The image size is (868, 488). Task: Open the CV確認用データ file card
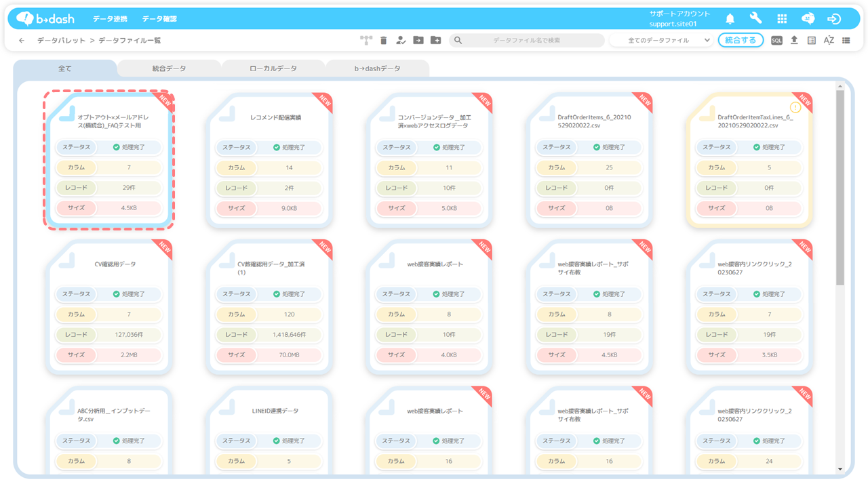coord(109,306)
